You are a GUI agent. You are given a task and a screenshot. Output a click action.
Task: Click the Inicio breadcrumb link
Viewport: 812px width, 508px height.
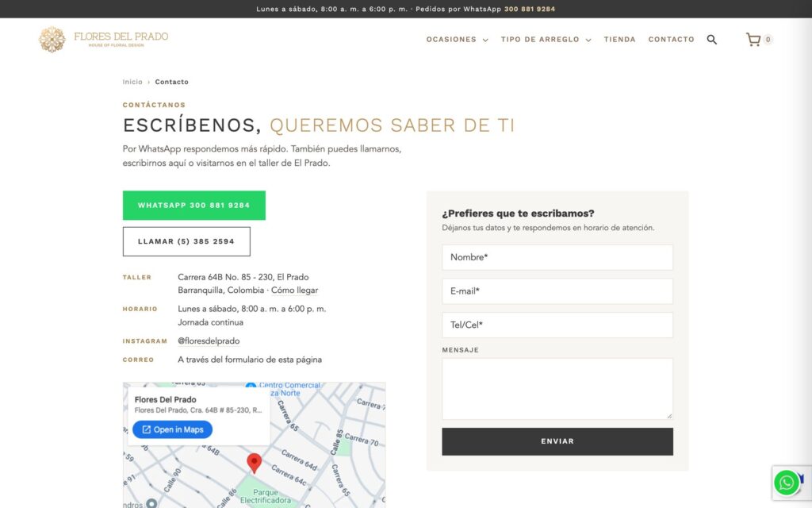132,82
